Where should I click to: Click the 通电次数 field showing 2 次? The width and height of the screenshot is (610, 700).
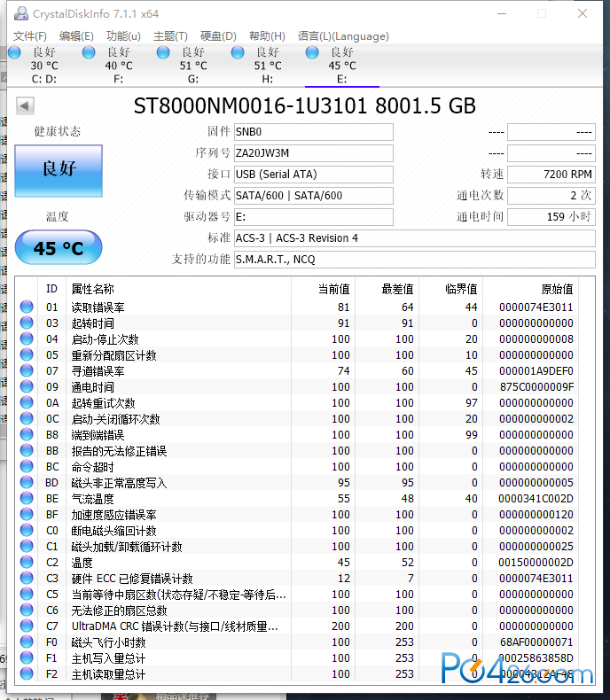pos(551,196)
